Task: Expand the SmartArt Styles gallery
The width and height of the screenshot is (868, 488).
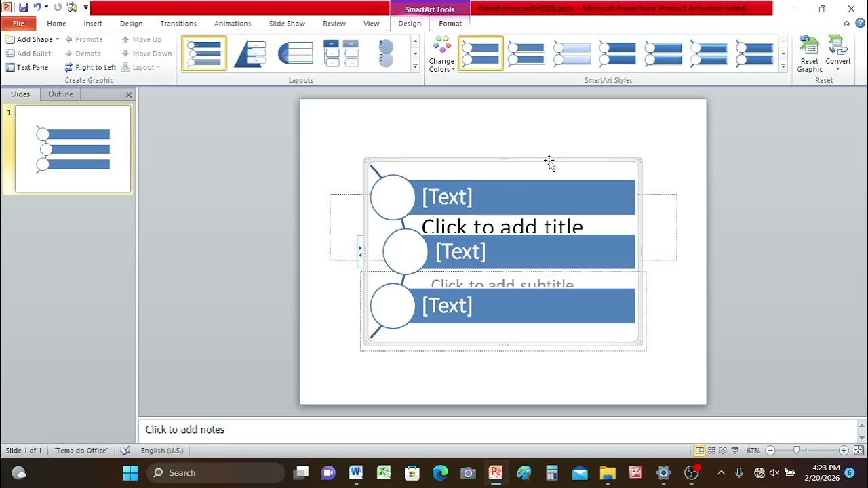Action: point(783,66)
